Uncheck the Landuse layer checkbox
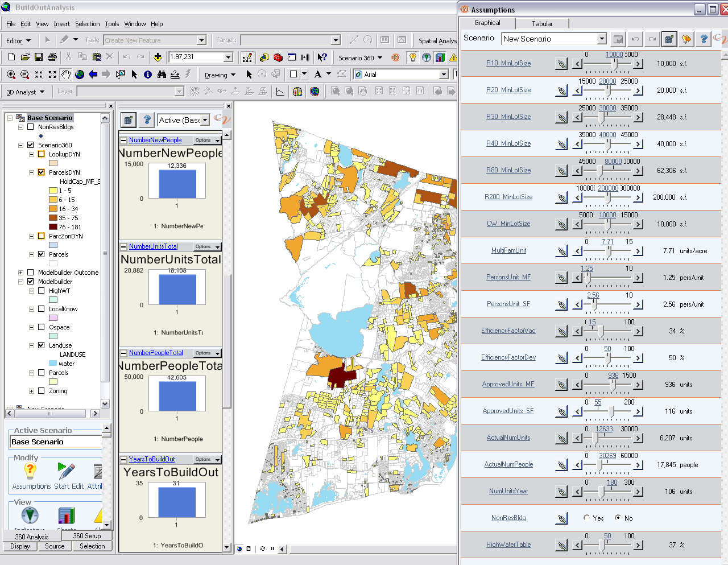 click(41, 345)
